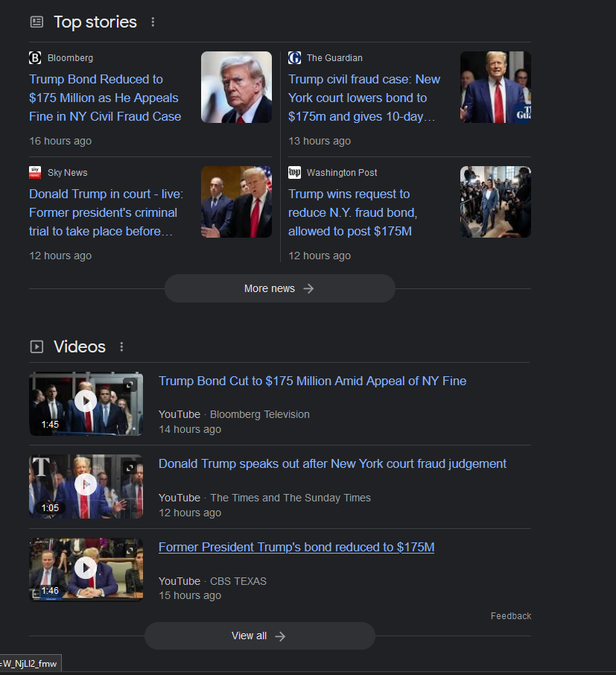The image size is (616, 675).
Task: Open Donald Trump speaks out video link
Action: pos(332,463)
